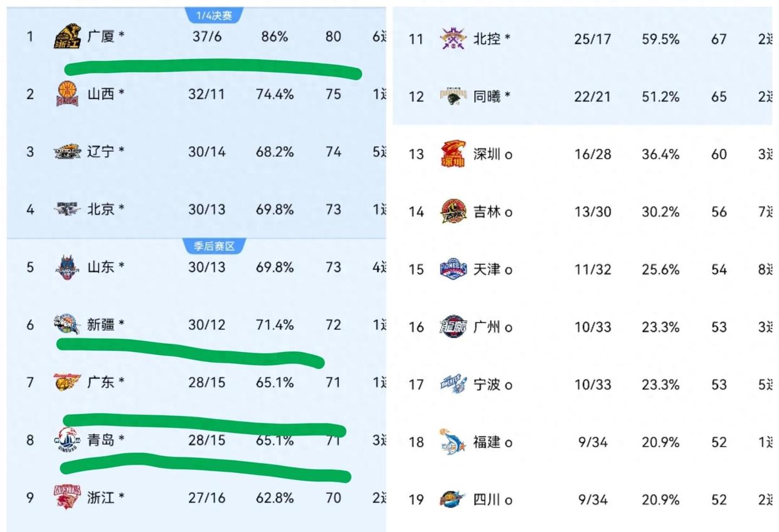
Task: Click the 新疆 team name
Action: click(101, 325)
